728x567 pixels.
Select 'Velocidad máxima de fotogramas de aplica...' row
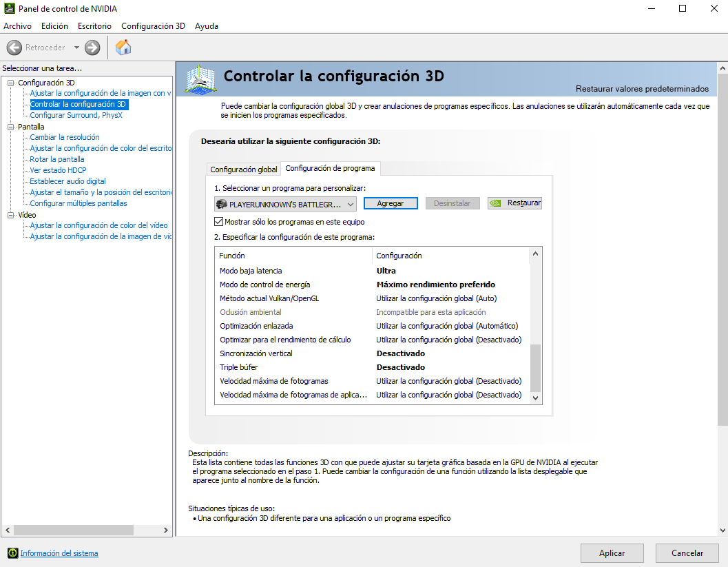pos(371,395)
